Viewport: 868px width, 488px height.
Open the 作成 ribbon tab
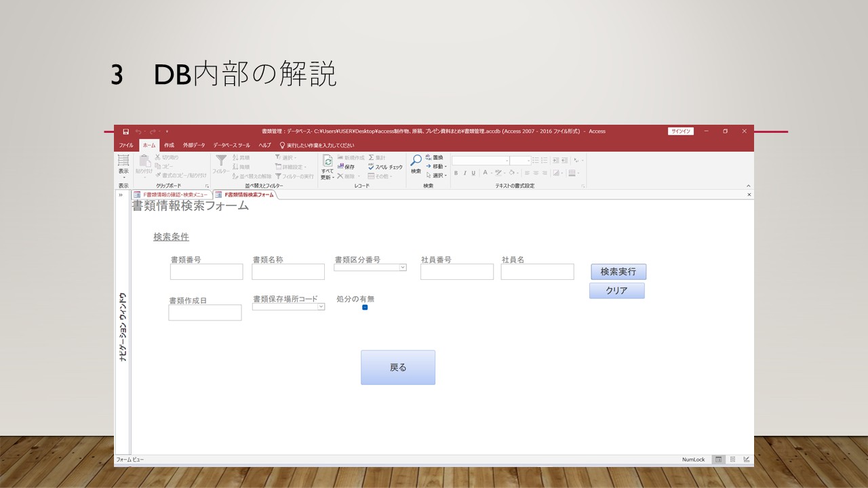pos(169,145)
